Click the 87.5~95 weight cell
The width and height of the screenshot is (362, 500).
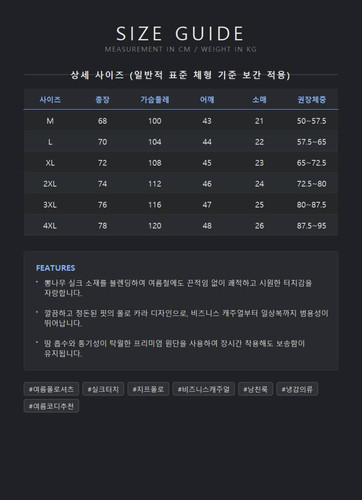click(x=312, y=225)
